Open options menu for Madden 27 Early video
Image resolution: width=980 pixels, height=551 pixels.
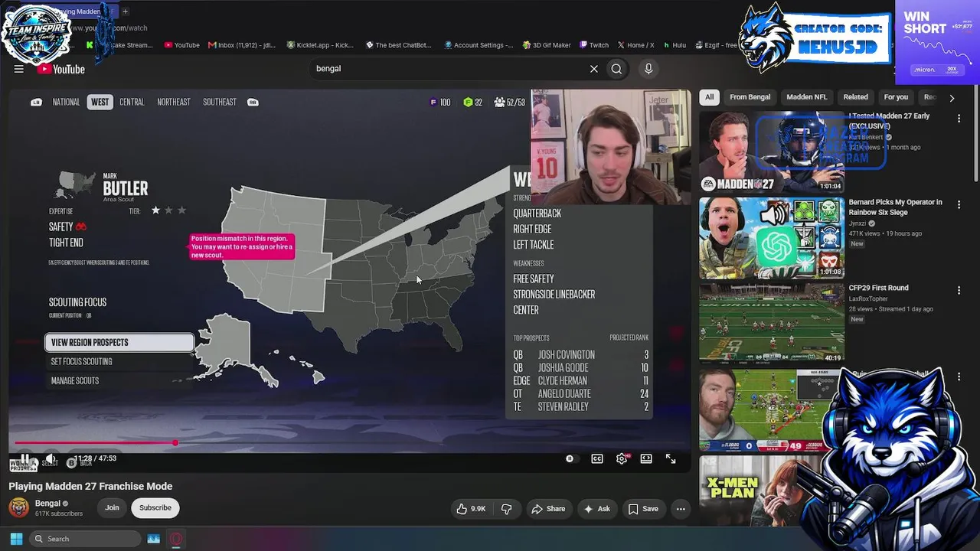click(959, 119)
